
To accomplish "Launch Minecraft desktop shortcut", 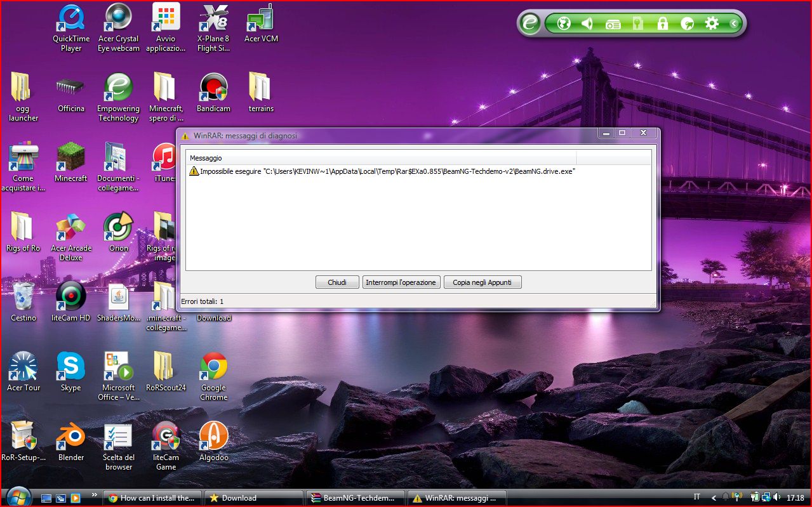I will click(71, 162).
